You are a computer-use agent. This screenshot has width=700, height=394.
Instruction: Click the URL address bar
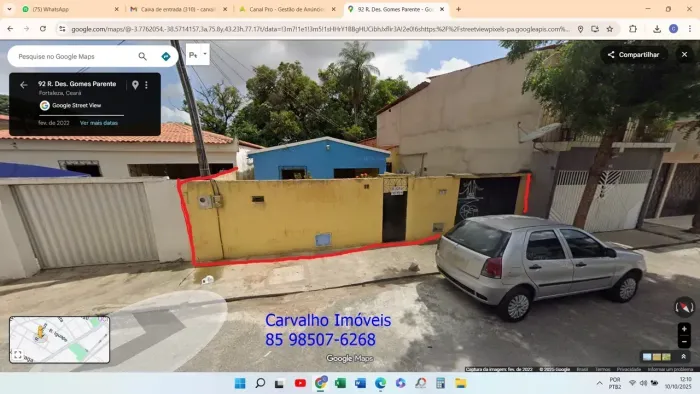(x=320, y=29)
